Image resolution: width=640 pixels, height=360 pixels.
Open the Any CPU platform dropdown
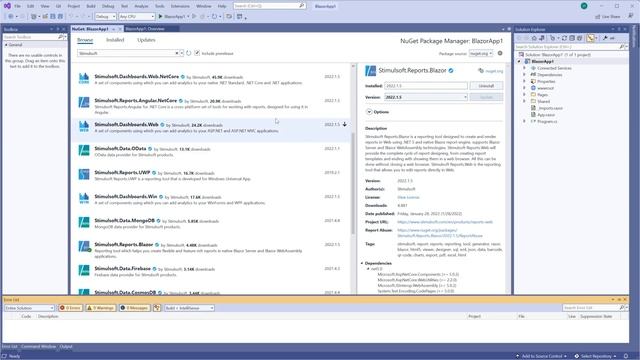click(137, 16)
